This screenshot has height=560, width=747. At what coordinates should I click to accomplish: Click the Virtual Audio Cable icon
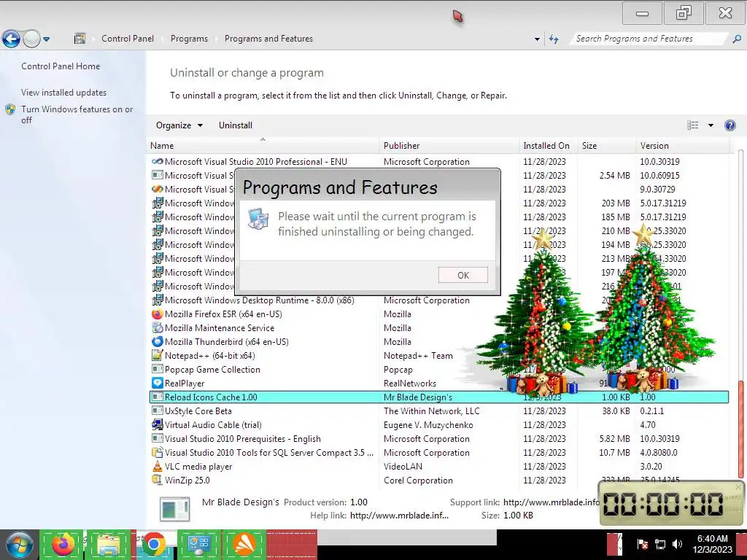pyautogui.click(x=158, y=425)
